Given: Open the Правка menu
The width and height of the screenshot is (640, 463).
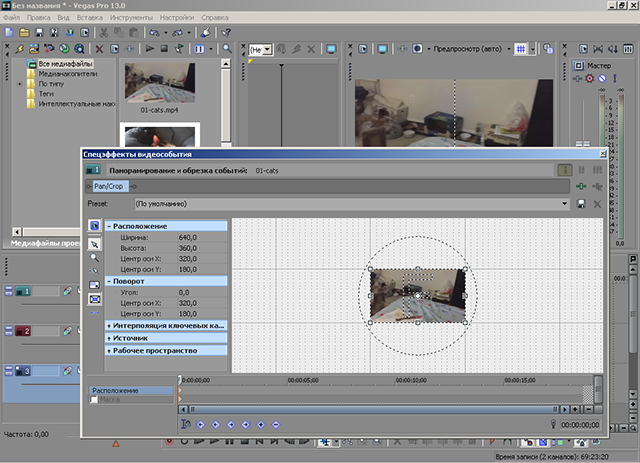Looking at the screenshot, I should (x=38, y=18).
